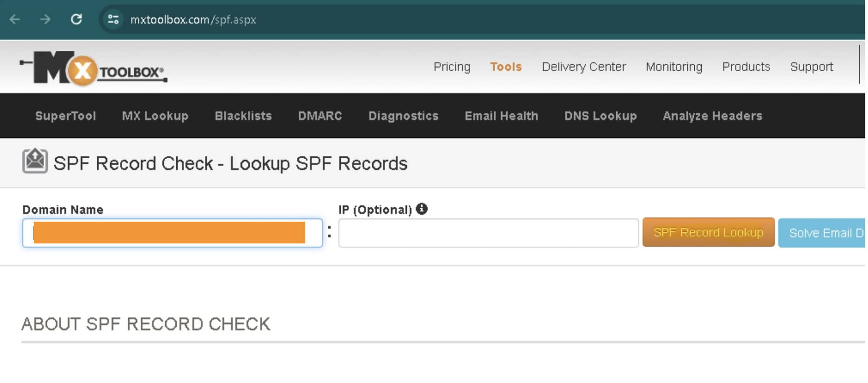Image resolution: width=868 pixels, height=383 pixels.
Task: Reload the page with refresh icon
Action: (76, 19)
